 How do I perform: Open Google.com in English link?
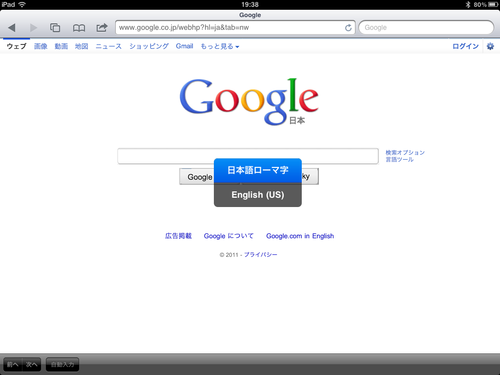click(300, 236)
